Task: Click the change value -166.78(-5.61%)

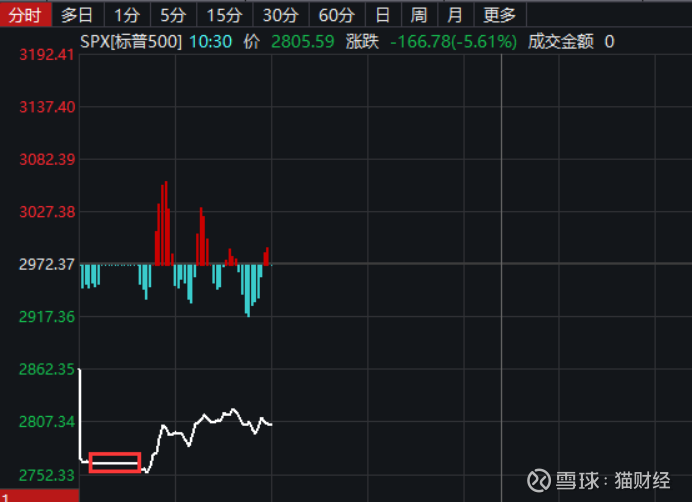Action: pyautogui.click(x=453, y=42)
